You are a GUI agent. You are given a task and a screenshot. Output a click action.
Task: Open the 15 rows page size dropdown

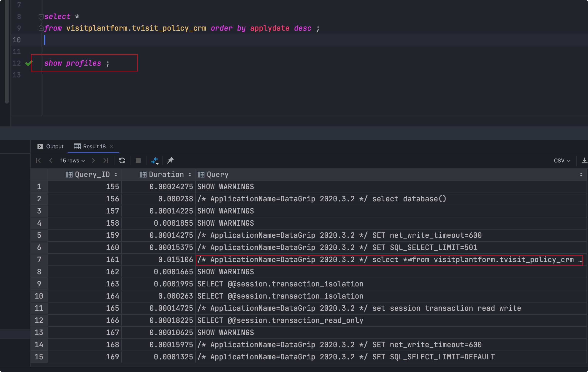(73, 160)
